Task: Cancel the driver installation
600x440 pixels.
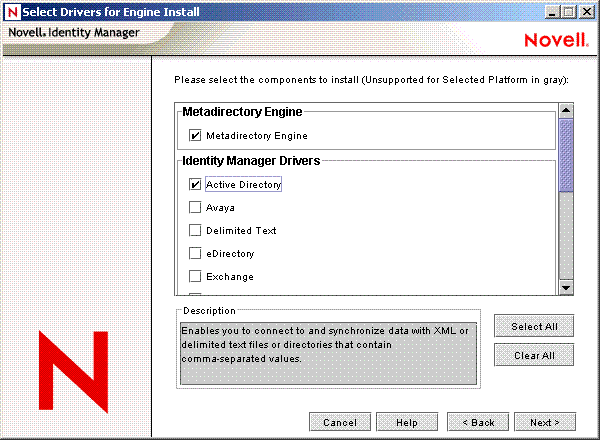Action: coord(340,422)
